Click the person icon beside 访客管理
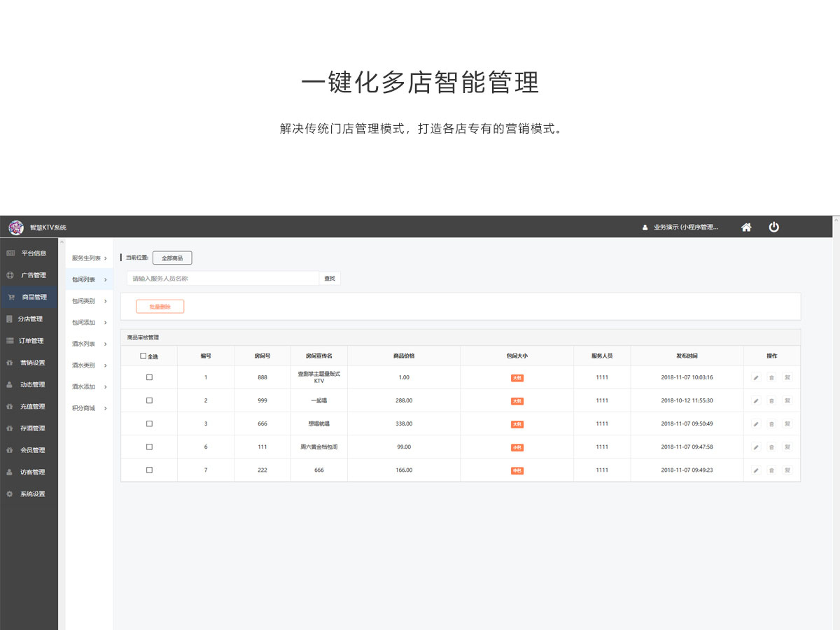 pos(10,472)
